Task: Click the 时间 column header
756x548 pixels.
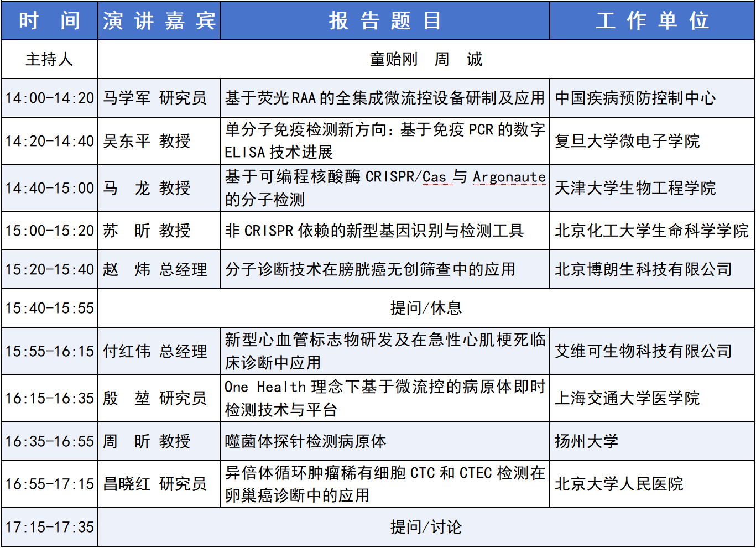Action: coord(49,20)
